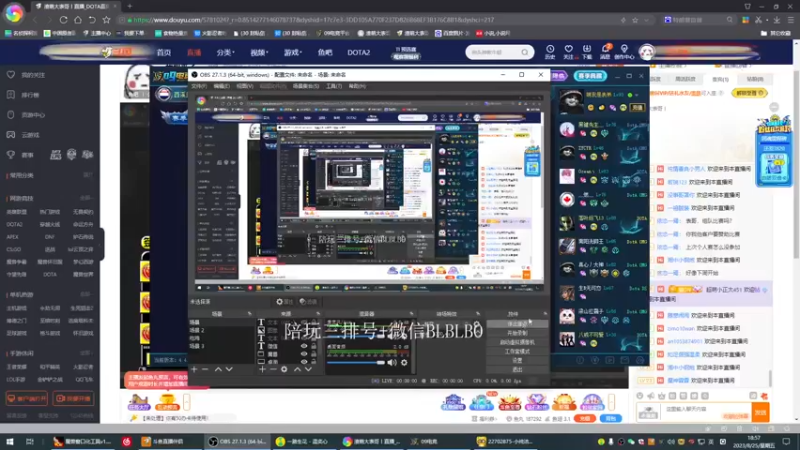Add a new source with the plus icon in OBS Sources panel
Viewport: 800px width, 450px height.
coord(262,369)
